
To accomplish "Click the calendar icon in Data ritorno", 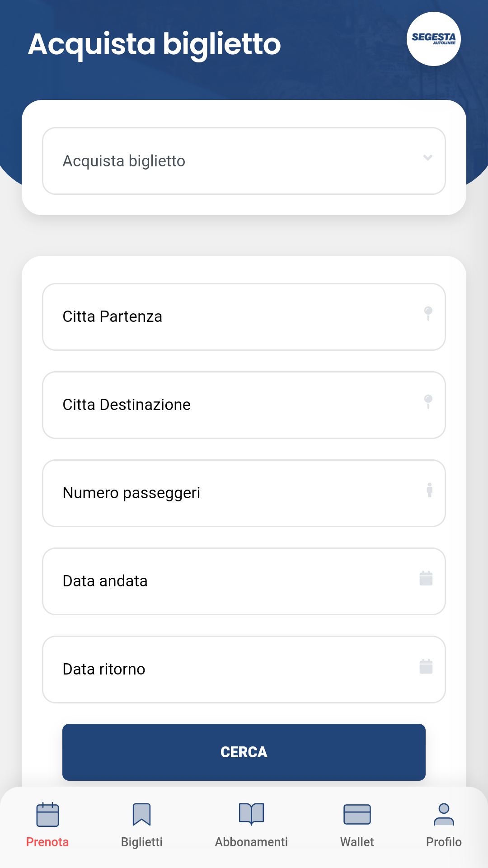I will pos(426,666).
